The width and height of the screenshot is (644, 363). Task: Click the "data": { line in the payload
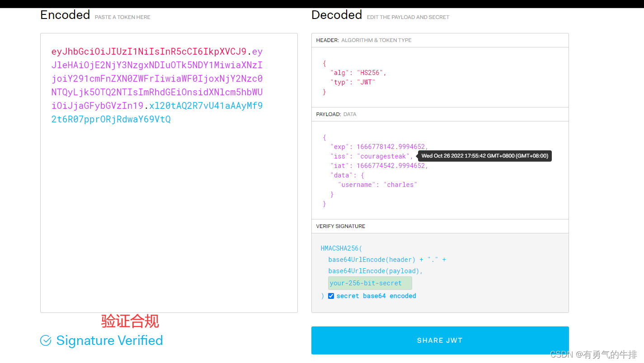(347, 175)
